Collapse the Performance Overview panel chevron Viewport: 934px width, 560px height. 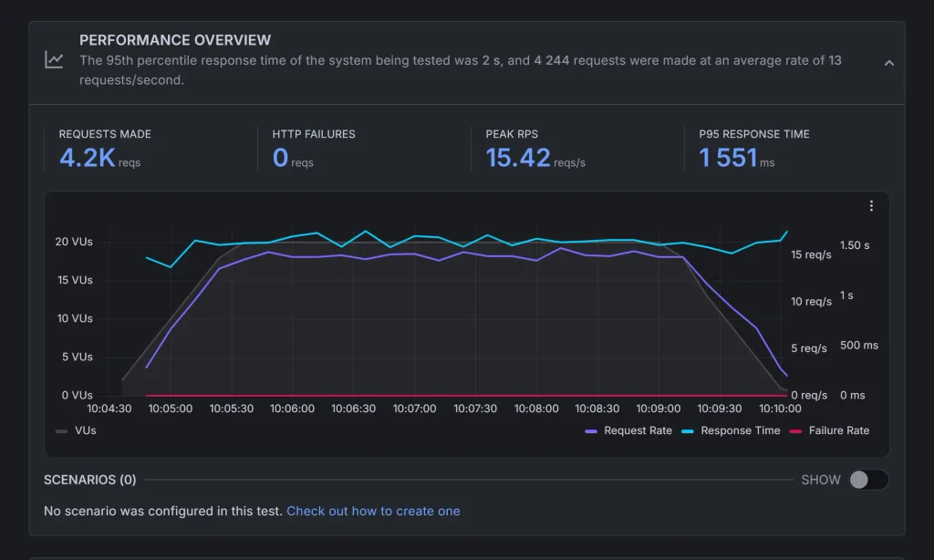[x=888, y=63]
